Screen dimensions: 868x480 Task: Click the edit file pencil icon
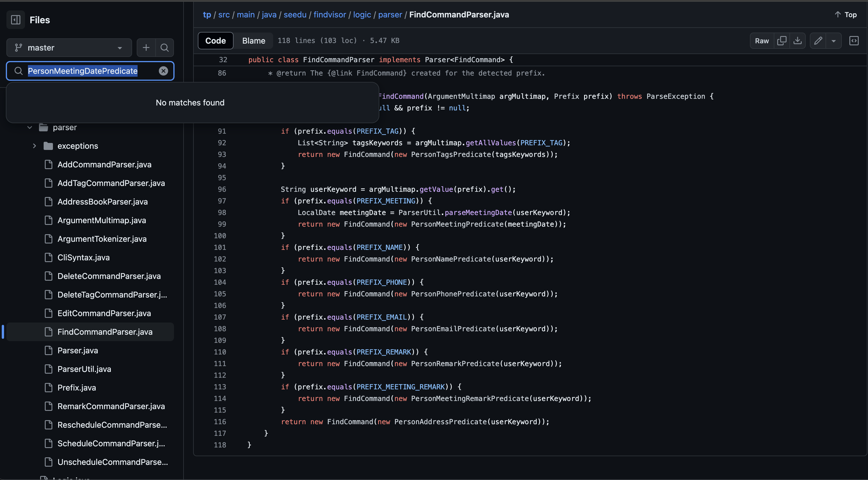click(x=818, y=41)
